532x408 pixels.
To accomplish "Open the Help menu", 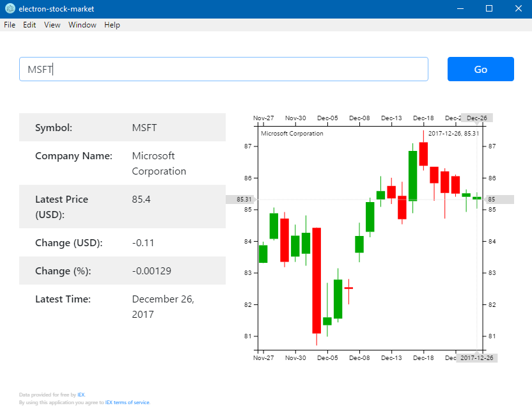I will [112, 25].
